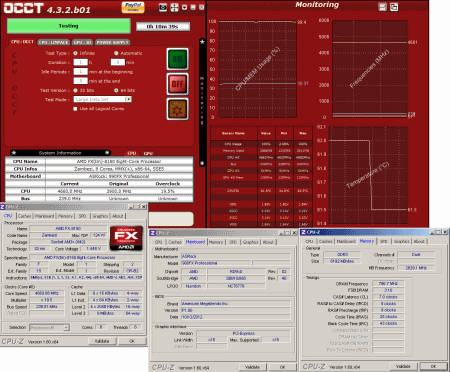
Task: Open Mainboard tab in the CPU-Z CPU window
Action: [x=44, y=216]
